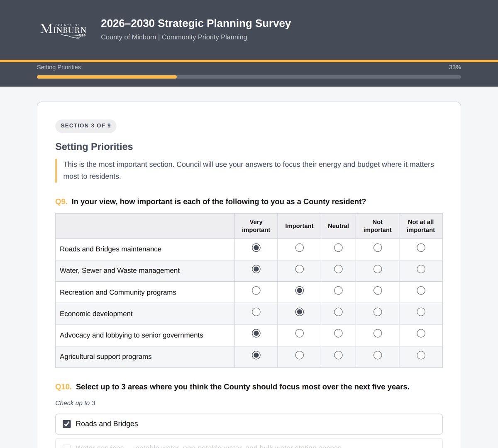Image resolution: width=498 pixels, height=448 pixels.
Task: Click the Q10 question text
Action: tap(242, 387)
